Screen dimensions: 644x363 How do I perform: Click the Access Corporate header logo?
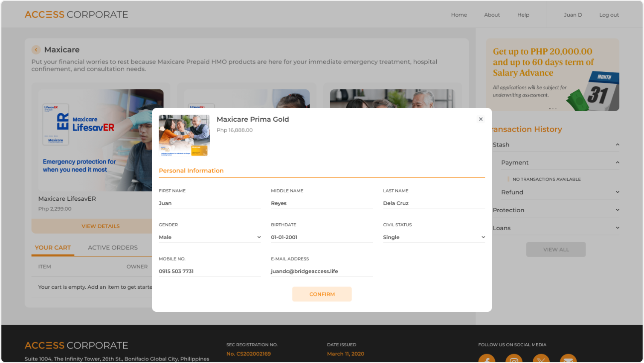pyautogui.click(x=76, y=15)
